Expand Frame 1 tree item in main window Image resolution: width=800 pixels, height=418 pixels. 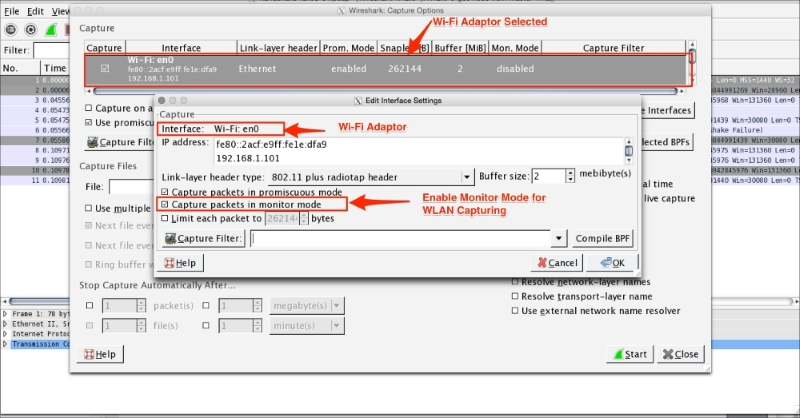(x=5, y=314)
